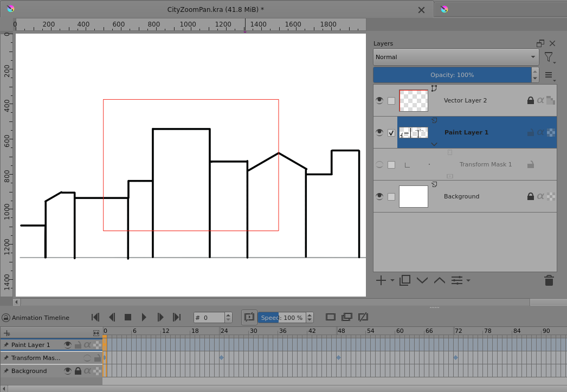Image resolution: width=567 pixels, height=392 pixels.
Task: Step to next frame
Action: (160, 317)
